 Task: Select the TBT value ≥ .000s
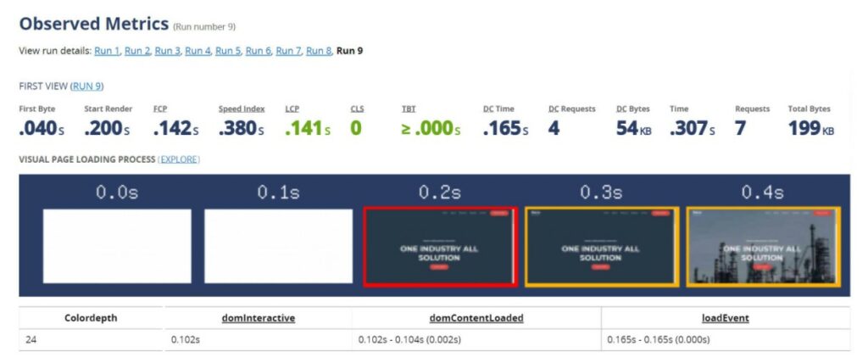pyautogui.click(x=431, y=129)
